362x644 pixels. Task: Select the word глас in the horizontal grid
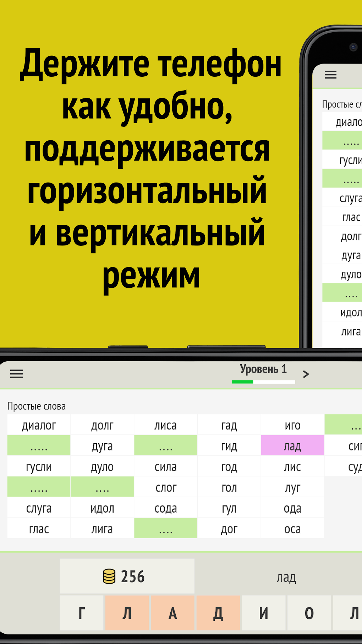pyautogui.click(x=39, y=529)
